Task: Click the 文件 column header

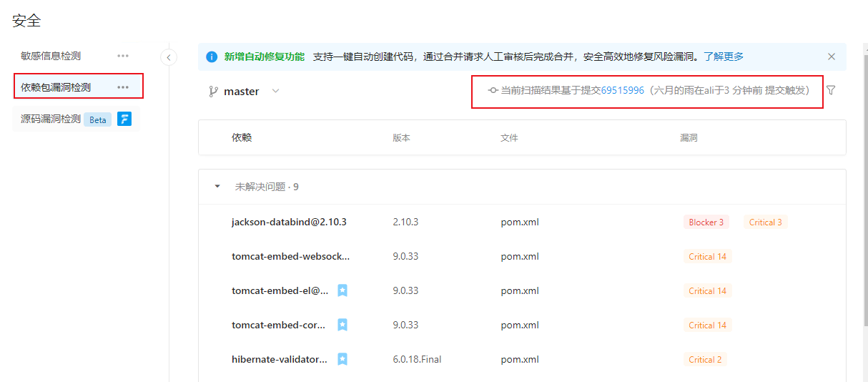Action: (x=509, y=137)
